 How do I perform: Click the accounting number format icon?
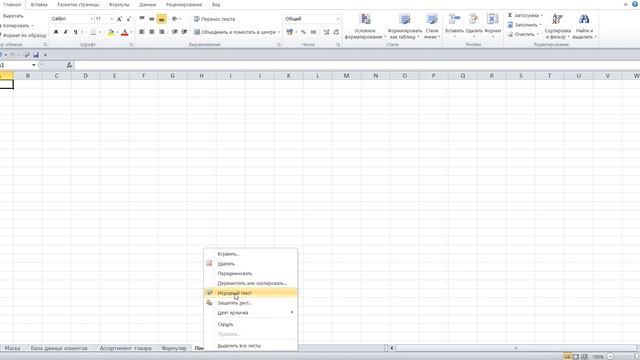289,32
